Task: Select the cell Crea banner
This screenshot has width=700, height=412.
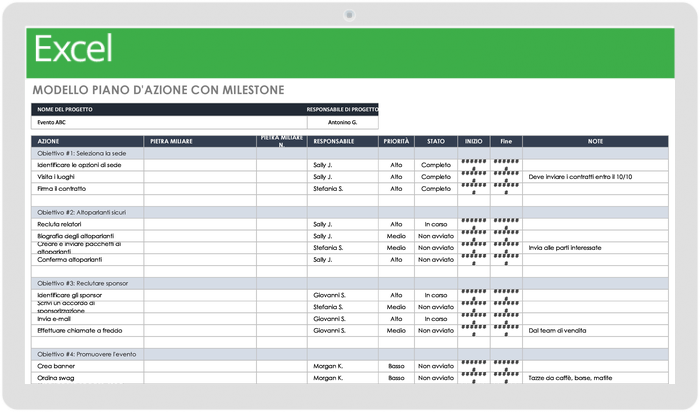Action: point(88,366)
